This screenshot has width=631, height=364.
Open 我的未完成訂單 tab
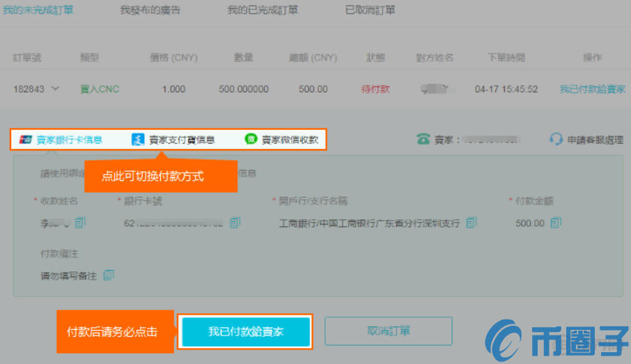pos(38,10)
